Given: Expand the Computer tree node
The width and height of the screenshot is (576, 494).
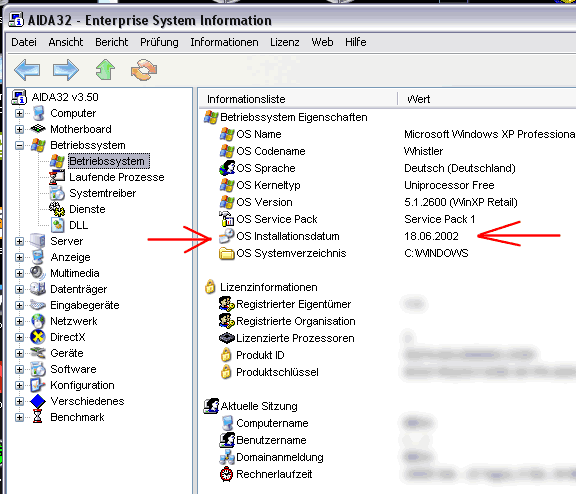Looking at the screenshot, I should (x=19, y=113).
